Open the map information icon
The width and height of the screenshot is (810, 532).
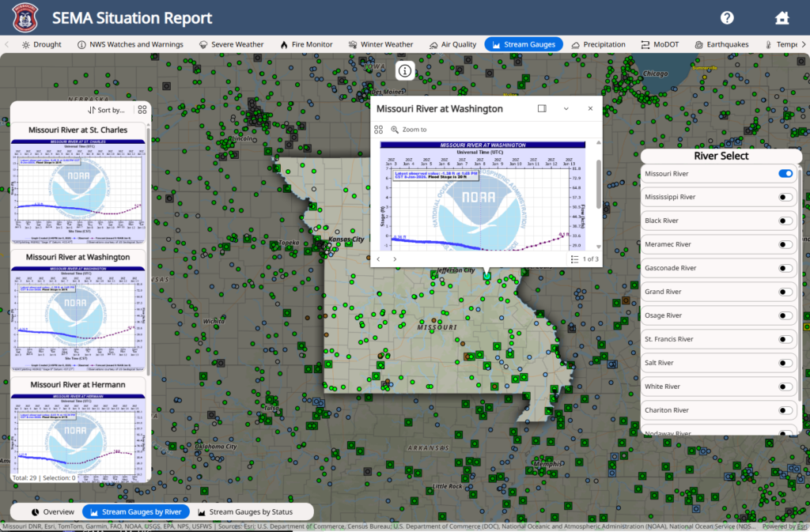[404, 70]
